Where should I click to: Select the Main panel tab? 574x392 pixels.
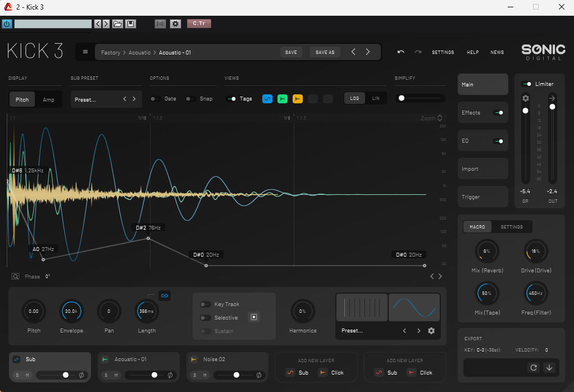pyautogui.click(x=483, y=85)
